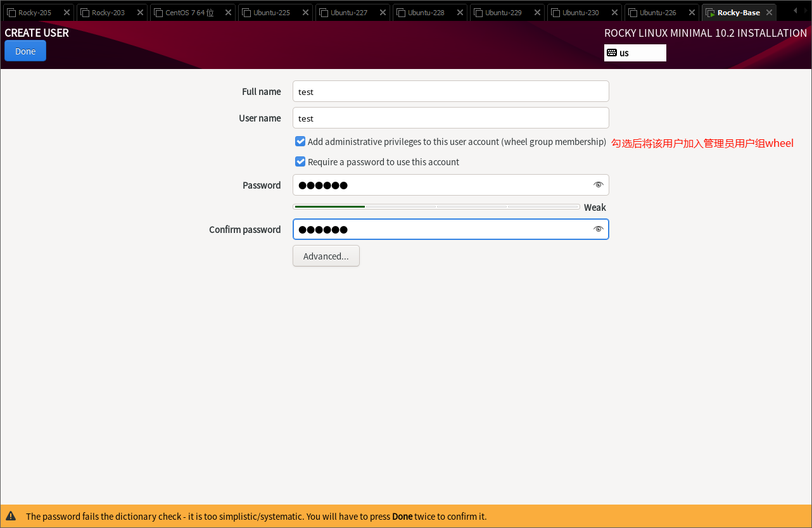
Task: Close the Ubuntu-229 tab
Action: pos(537,13)
